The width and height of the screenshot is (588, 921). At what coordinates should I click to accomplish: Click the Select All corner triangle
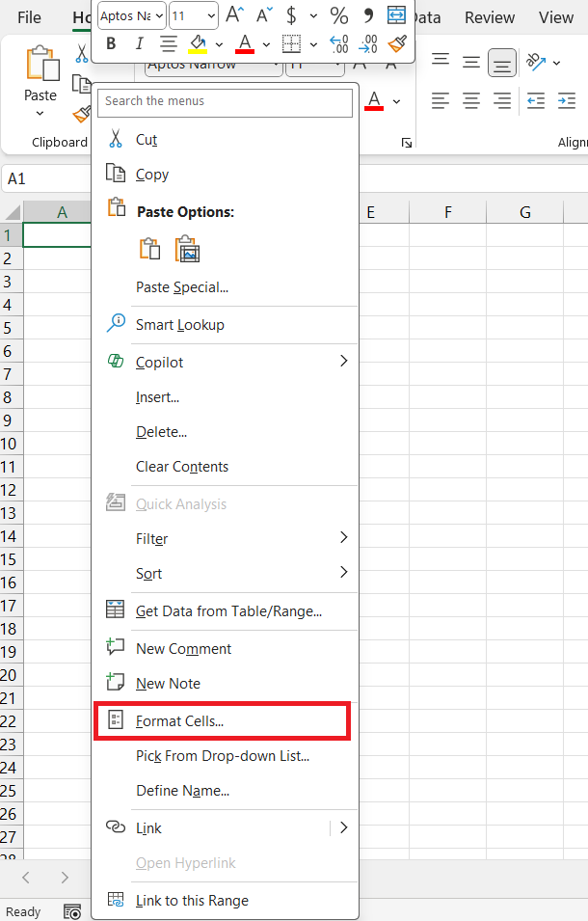pos(12,212)
